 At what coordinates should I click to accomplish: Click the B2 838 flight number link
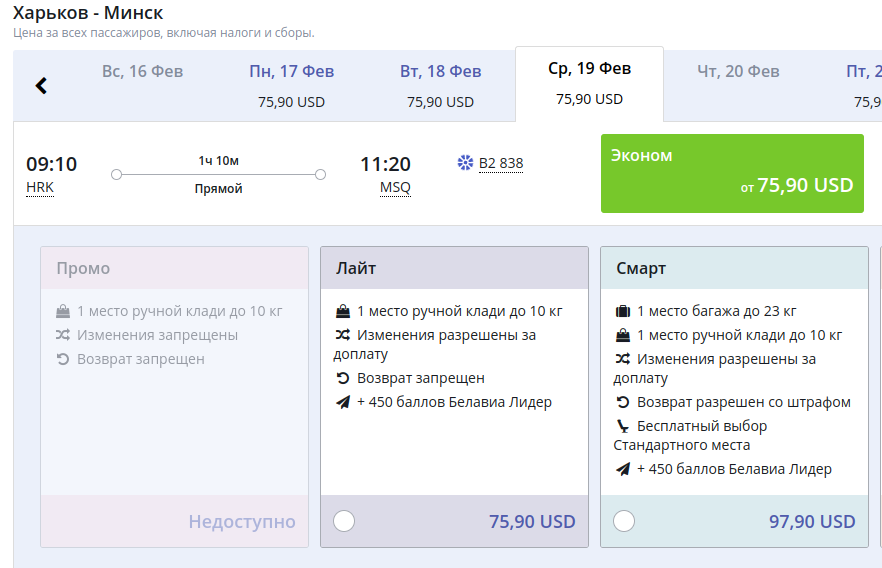(501, 163)
